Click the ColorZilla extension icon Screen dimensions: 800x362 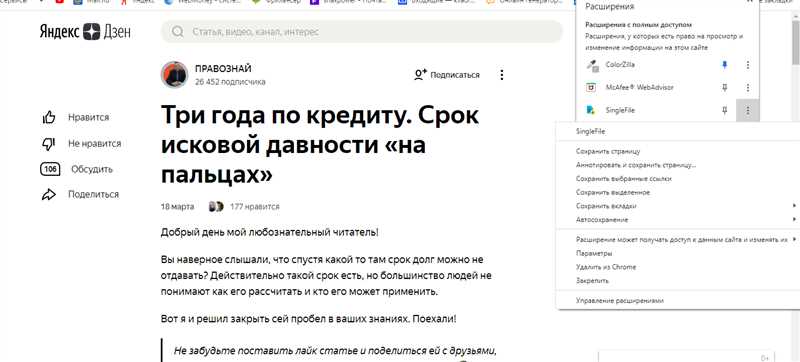[x=592, y=65]
